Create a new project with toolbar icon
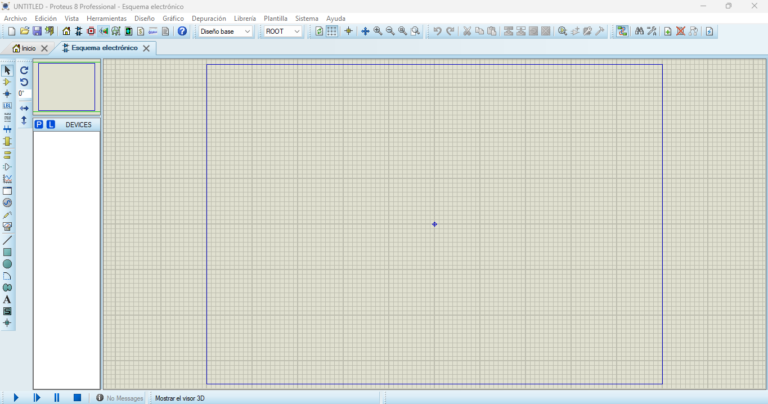Screen dimensions: 768x404 tap(12, 31)
